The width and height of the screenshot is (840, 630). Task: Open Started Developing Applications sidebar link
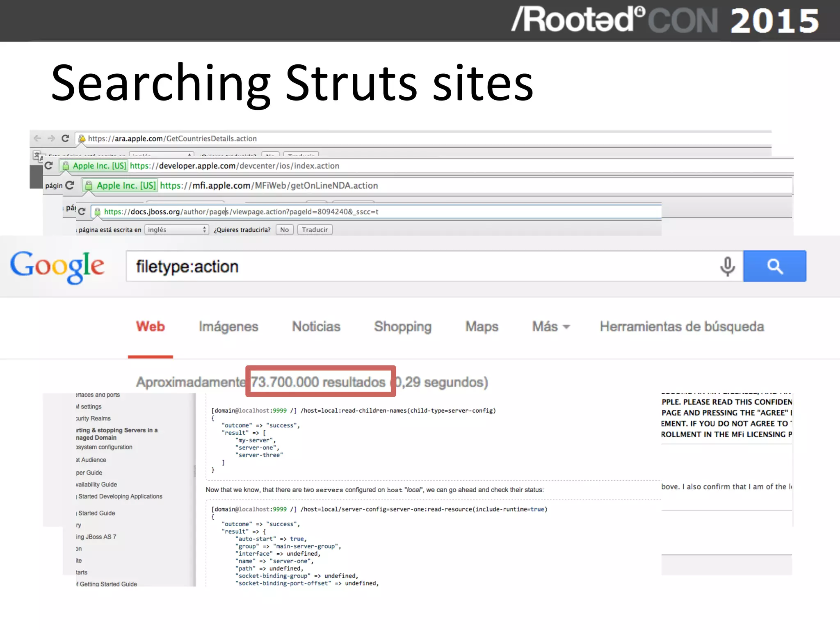(x=119, y=496)
